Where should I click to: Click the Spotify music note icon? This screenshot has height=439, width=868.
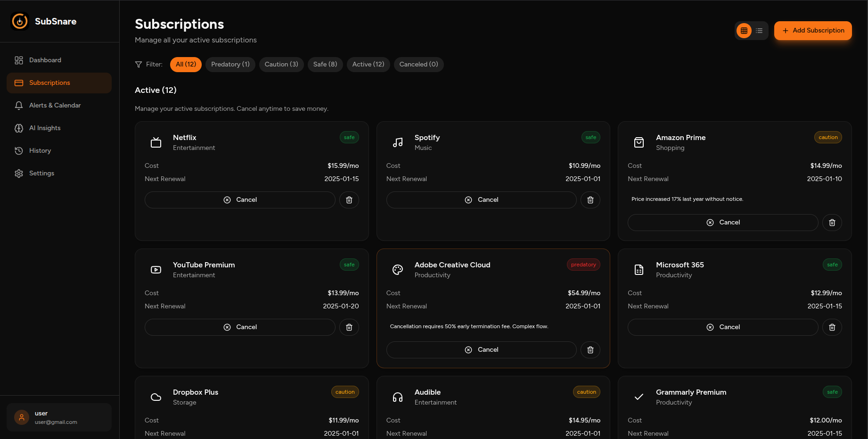pyautogui.click(x=398, y=142)
